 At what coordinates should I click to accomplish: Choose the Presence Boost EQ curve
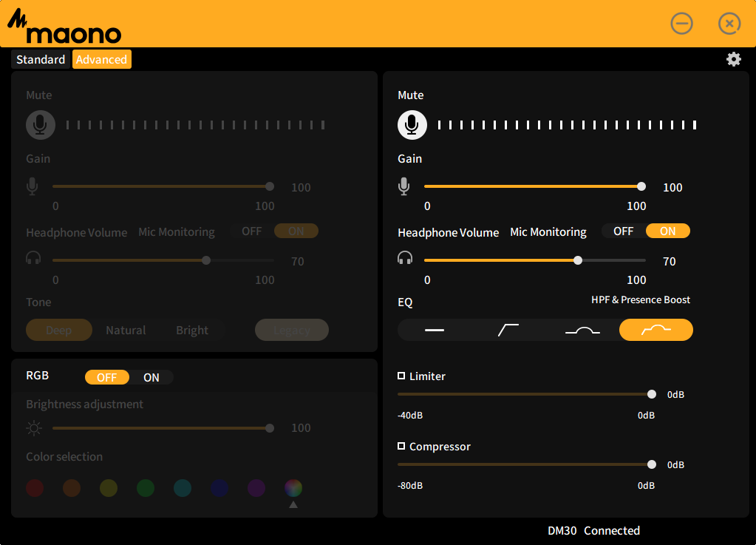pos(582,330)
